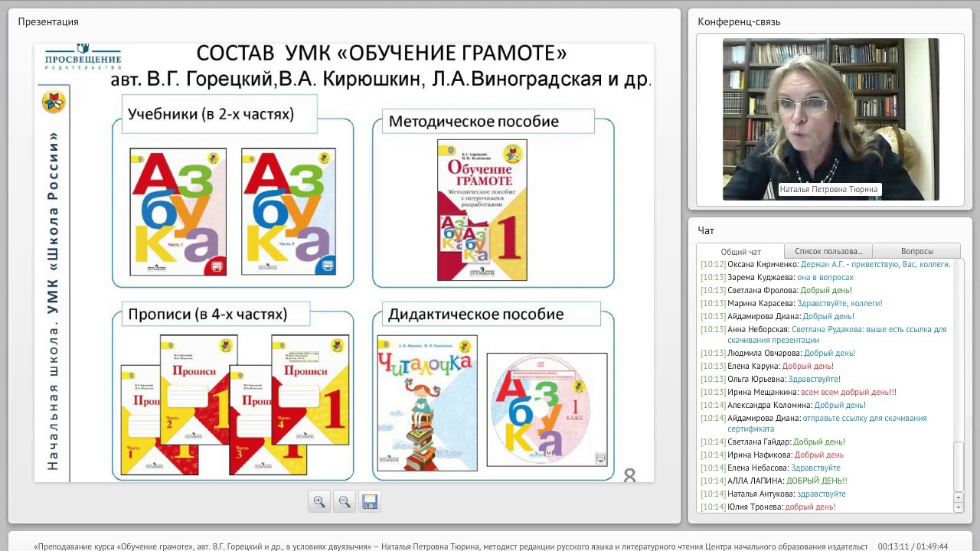Click the 00:13:11 / 01:49:44 playback time

(913, 546)
